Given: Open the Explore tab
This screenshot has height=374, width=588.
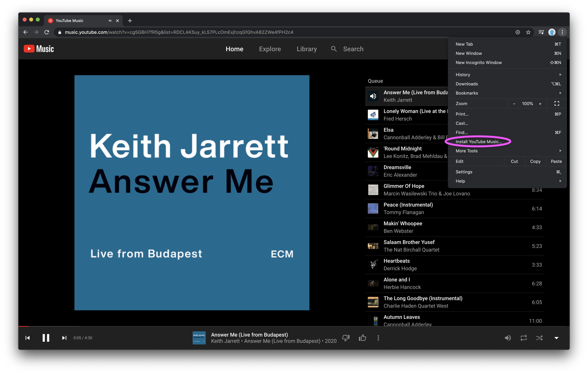Looking at the screenshot, I should click(270, 49).
